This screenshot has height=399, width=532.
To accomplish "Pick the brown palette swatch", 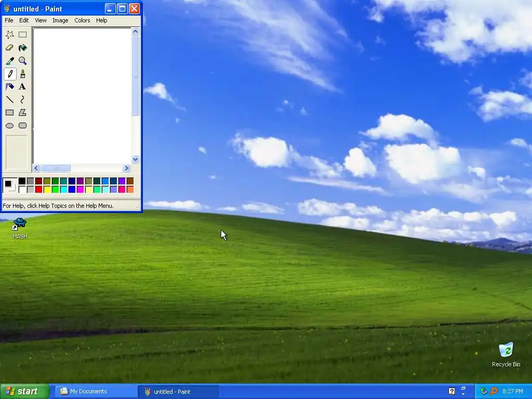I will pos(130,181).
